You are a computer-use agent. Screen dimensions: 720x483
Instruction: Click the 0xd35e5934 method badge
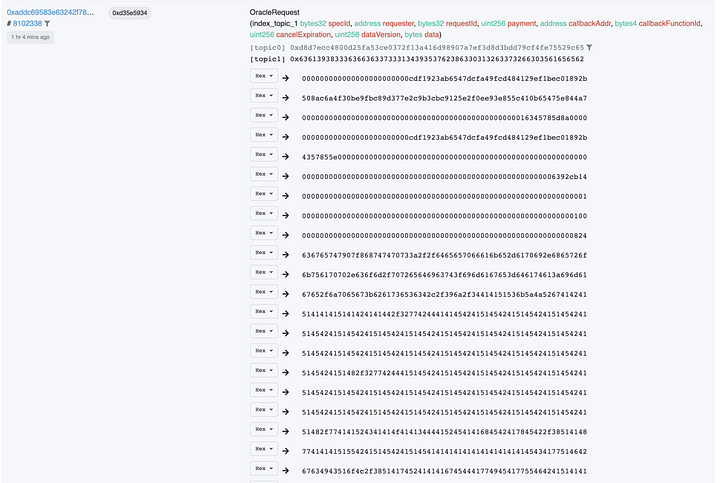[x=129, y=13]
